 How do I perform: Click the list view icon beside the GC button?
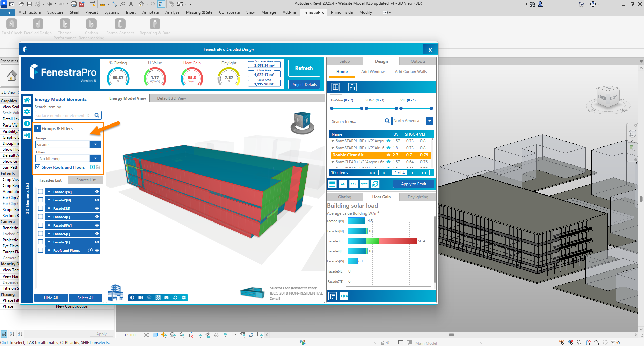332,184
